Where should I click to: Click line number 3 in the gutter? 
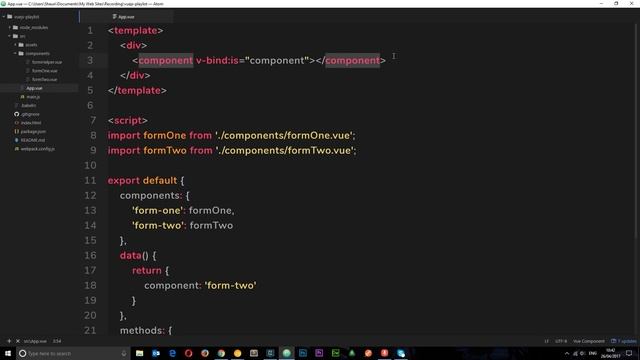pos(90,60)
